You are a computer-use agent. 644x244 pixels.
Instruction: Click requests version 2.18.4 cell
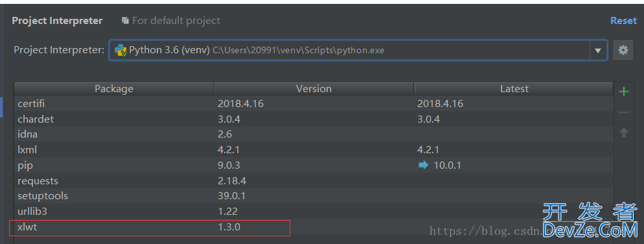coord(232,180)
